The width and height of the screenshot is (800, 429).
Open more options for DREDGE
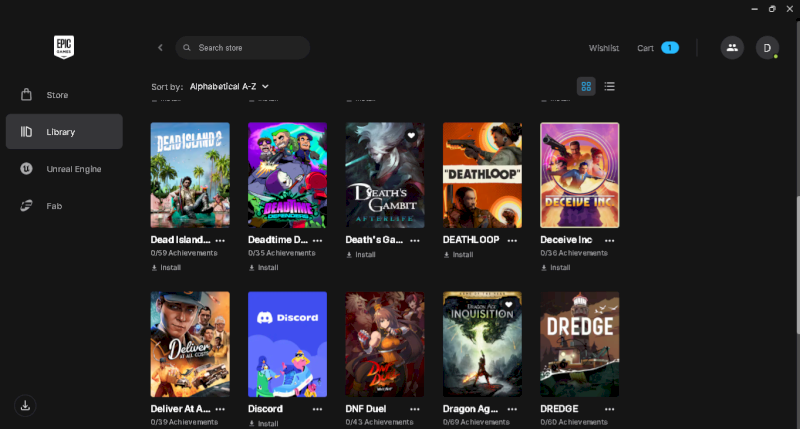pyautogui.click(x=610, y=409)
